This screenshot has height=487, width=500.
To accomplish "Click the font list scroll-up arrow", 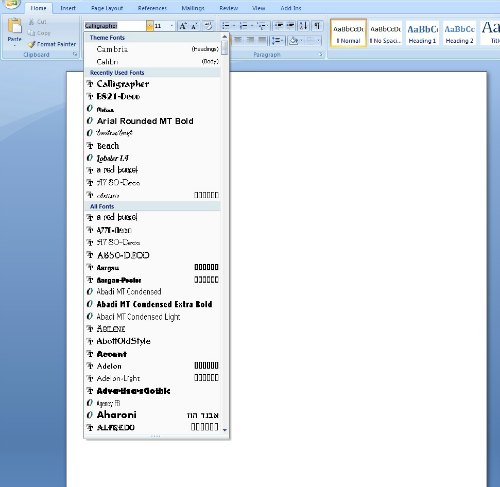I will point(225,37).
